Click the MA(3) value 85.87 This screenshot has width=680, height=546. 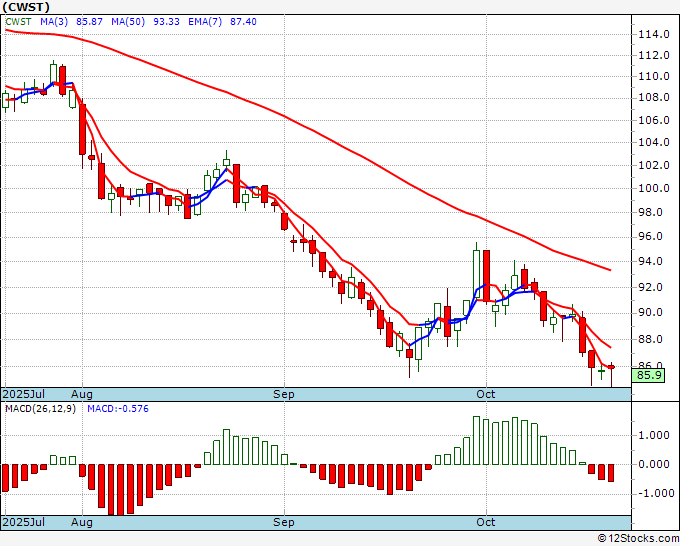pyautogui.click(x=89, y=22)
